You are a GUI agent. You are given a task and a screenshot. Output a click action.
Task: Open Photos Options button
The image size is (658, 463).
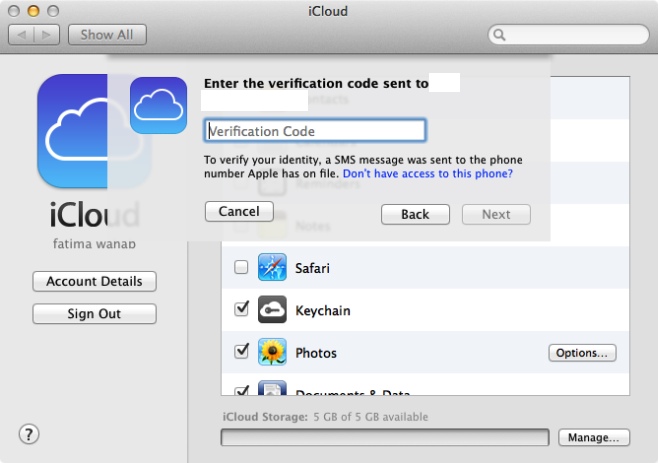[x=582, y=353]
